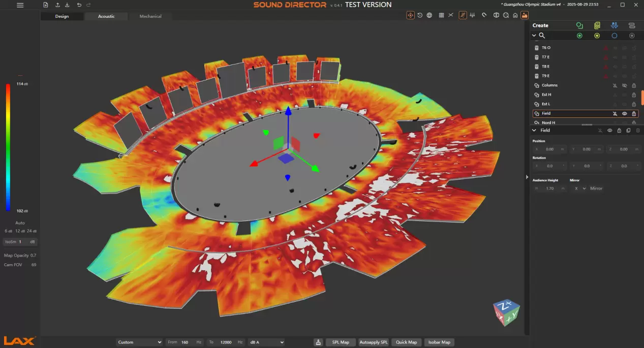
Task: Click the SPL color scale bar
Action: tap(8, 147)
